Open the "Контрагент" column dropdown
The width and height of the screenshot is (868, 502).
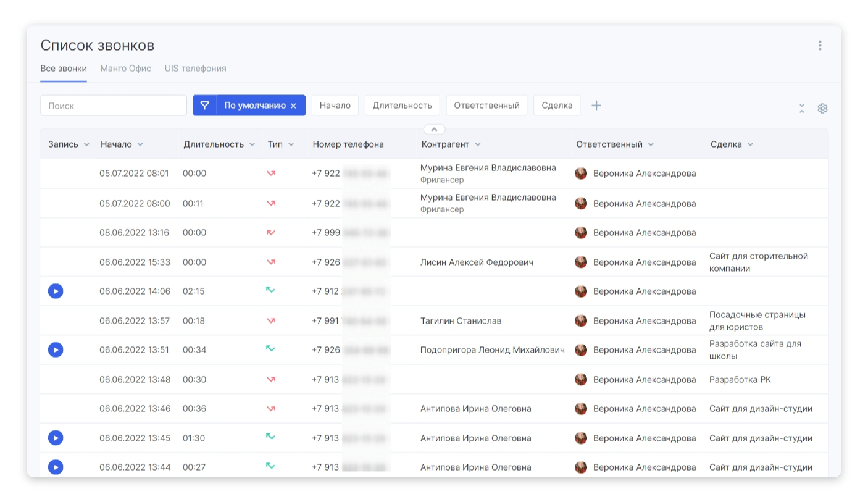tap(478, 144)
